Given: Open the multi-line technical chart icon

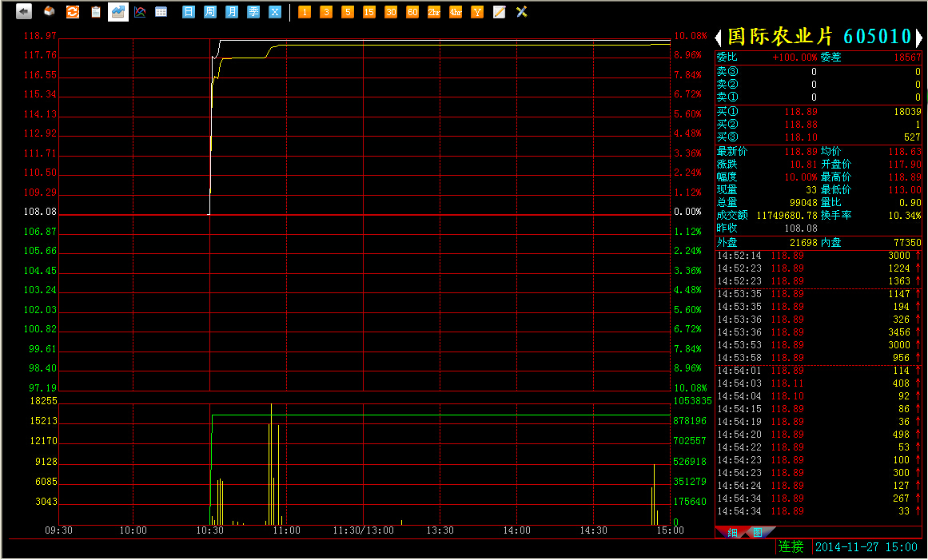Looking at the screenshot, I should click(x=140, y=12).
